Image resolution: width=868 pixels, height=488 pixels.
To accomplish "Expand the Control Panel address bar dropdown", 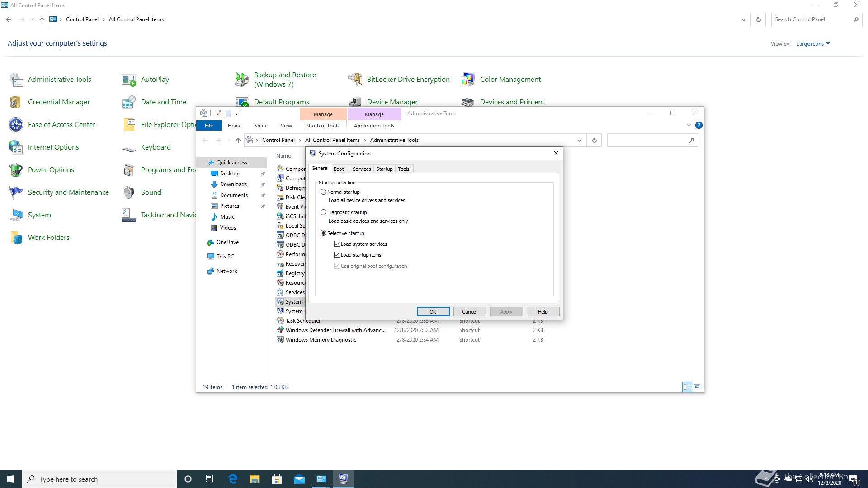I will (x=743, y=19).
